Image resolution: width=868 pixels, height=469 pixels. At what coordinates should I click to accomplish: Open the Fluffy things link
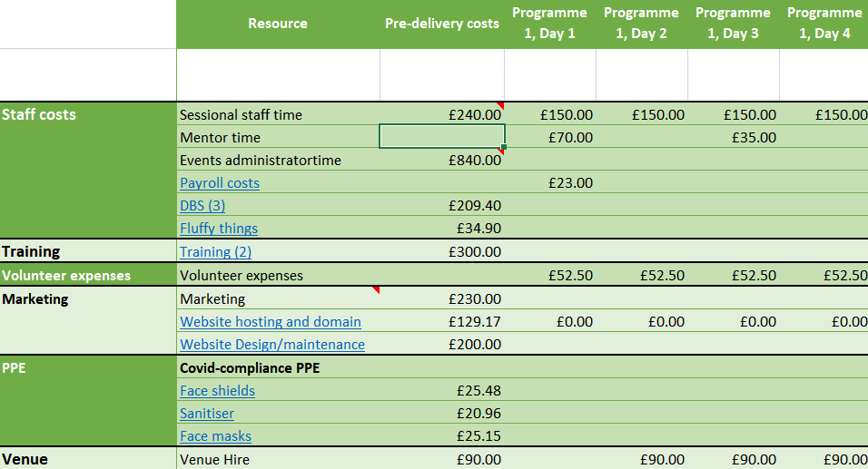click(x=218, y=229)
